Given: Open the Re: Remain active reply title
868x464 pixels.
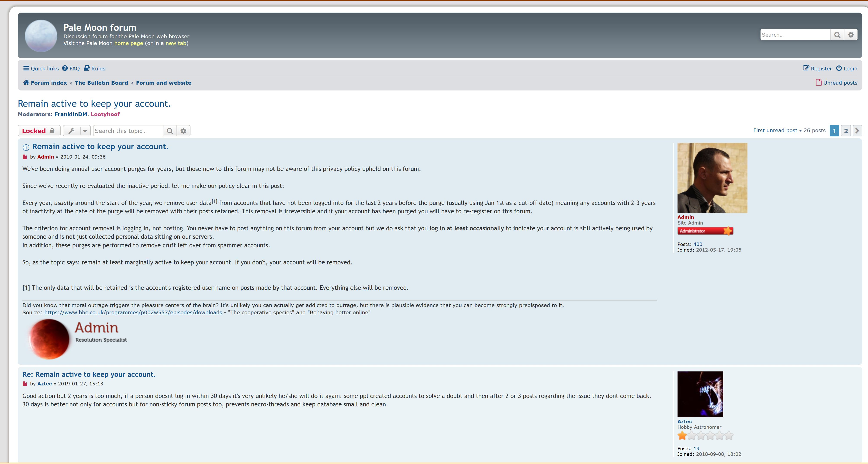Looking at the screenshot, I should (89, 374).
